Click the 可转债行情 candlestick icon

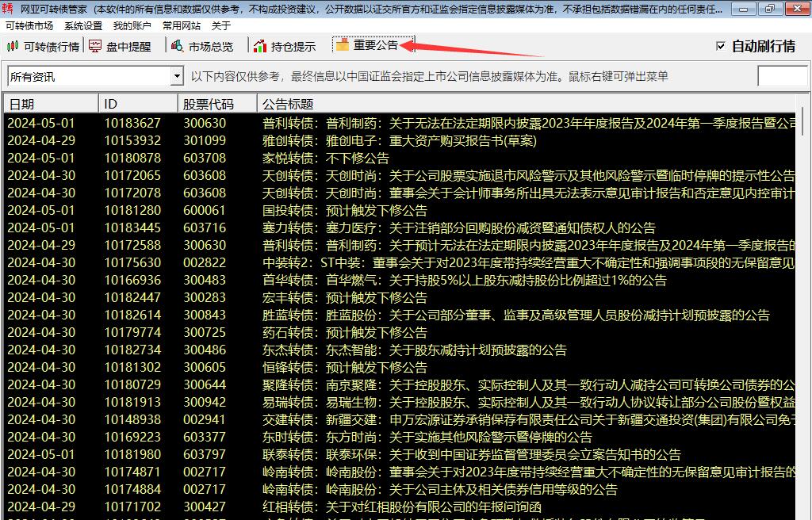point(13,47)
